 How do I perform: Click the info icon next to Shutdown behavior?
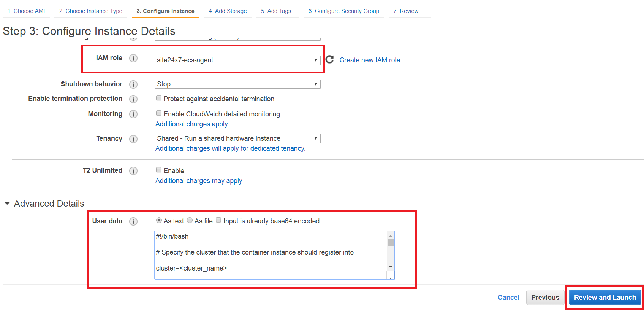133,84
